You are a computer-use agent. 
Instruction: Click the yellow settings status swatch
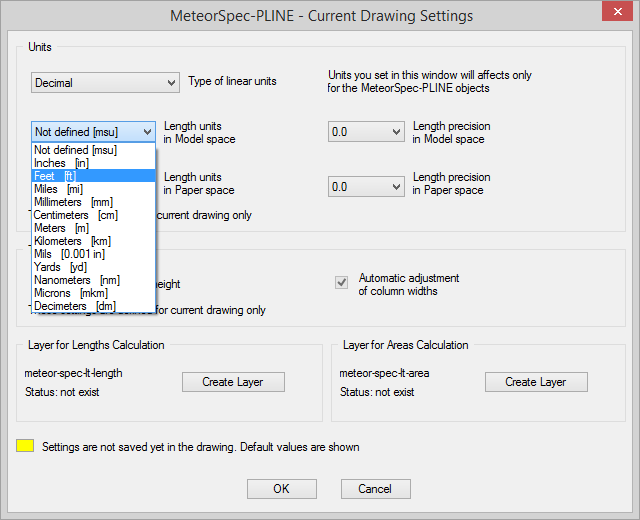(25, 446)
